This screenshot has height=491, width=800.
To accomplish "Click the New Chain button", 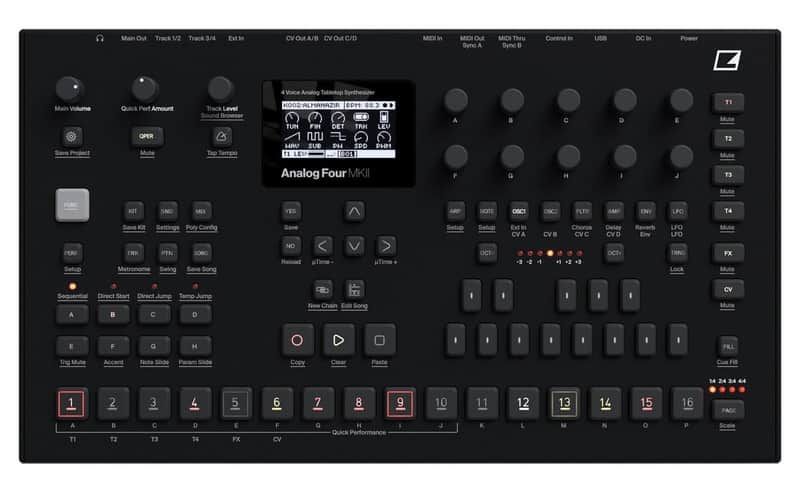I will pyautogui.click(x=322, y=290).
